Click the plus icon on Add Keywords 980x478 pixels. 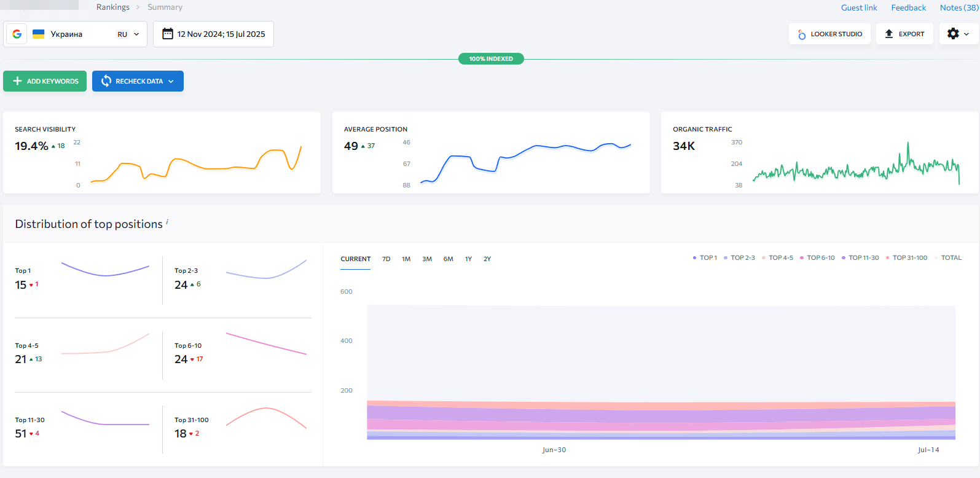17,81
